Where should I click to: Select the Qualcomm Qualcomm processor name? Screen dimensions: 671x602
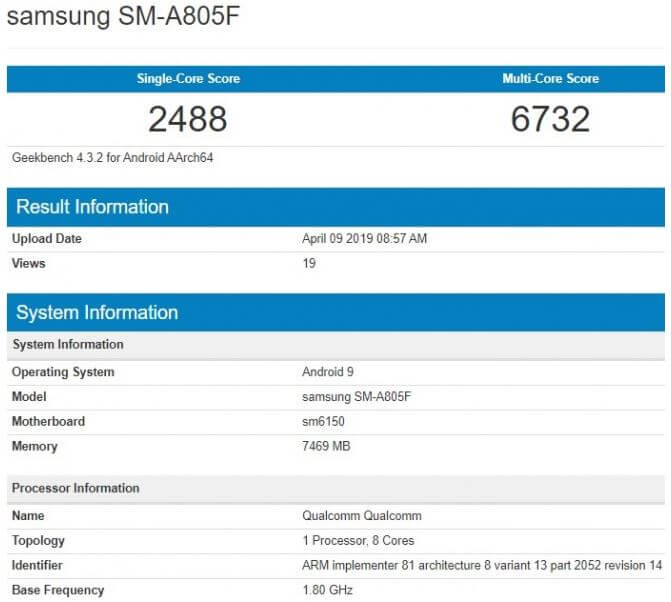[362, 516]
